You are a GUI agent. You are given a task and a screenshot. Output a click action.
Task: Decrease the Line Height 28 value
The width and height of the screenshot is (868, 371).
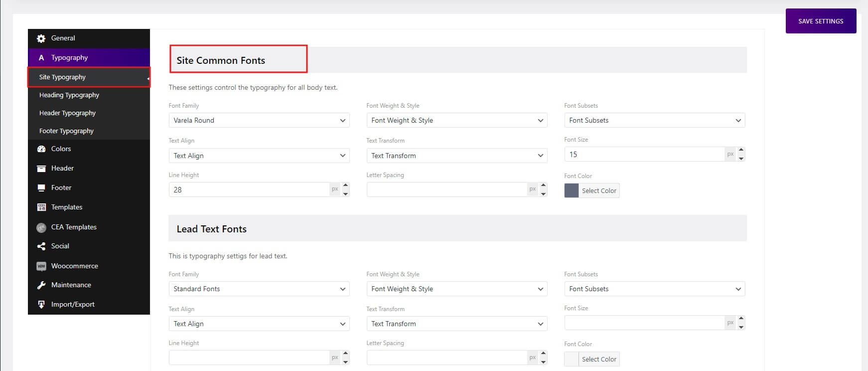345,193
